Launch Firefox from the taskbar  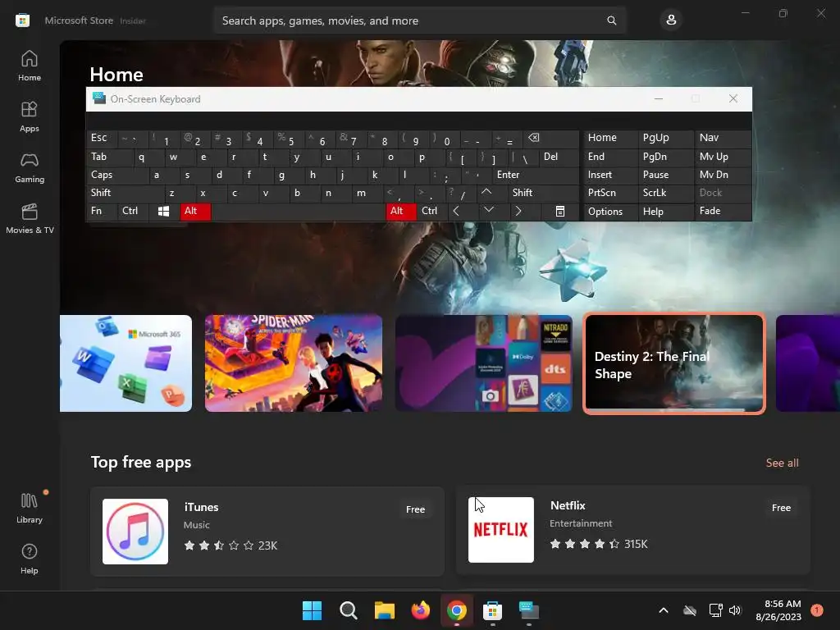click(421, 610)
